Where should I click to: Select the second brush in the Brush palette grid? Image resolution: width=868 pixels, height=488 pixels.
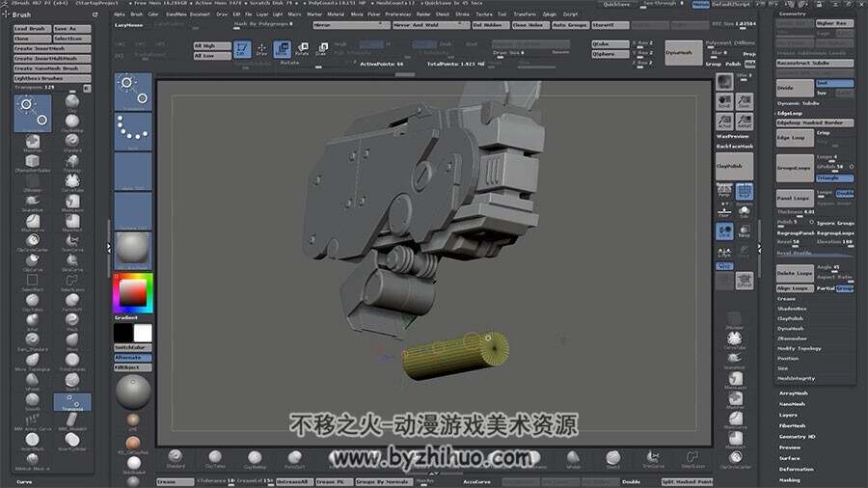(72, 103)
